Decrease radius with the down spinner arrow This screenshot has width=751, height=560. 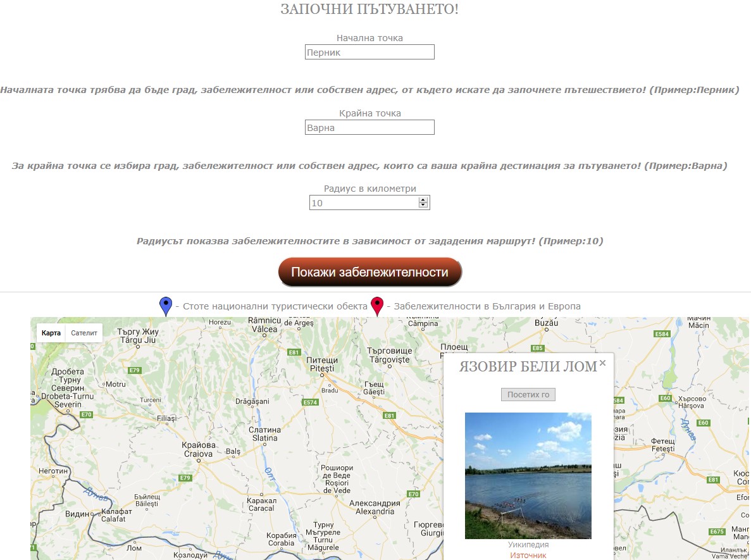[x=423, y=206]
